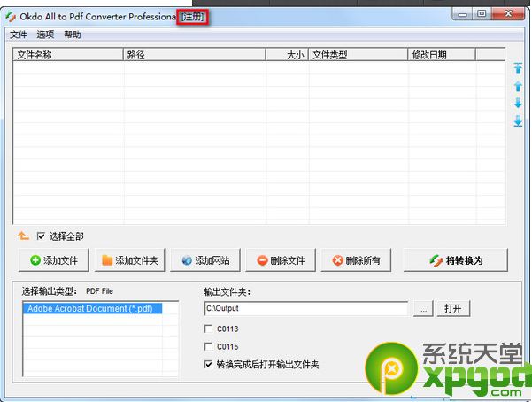Image resolution: width=532 pixels, height=402 pixels.
Task: Open the 文件 menu
Action: pyautogui.click(x=18, y=35)
